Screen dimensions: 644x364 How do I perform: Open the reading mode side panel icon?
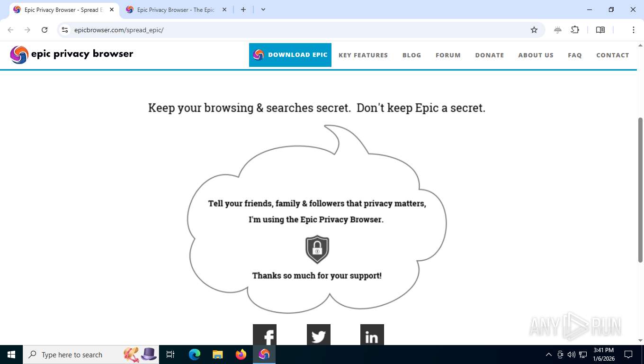600,30
